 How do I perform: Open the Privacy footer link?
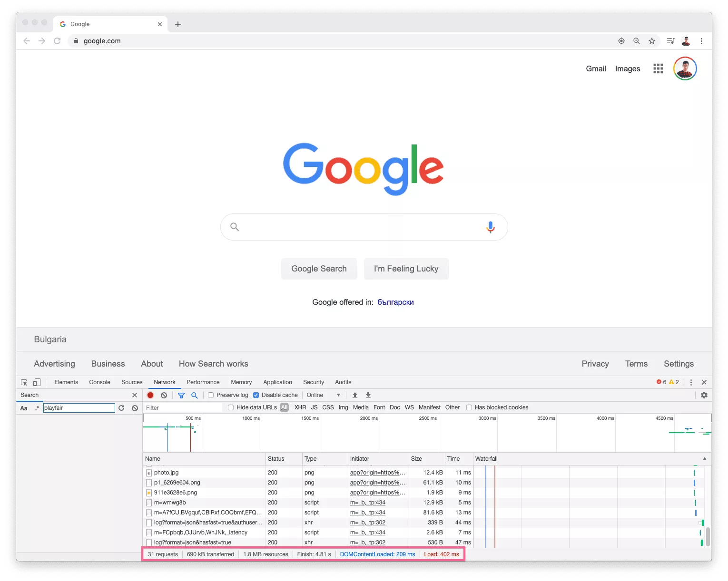(x=595, y=364)
